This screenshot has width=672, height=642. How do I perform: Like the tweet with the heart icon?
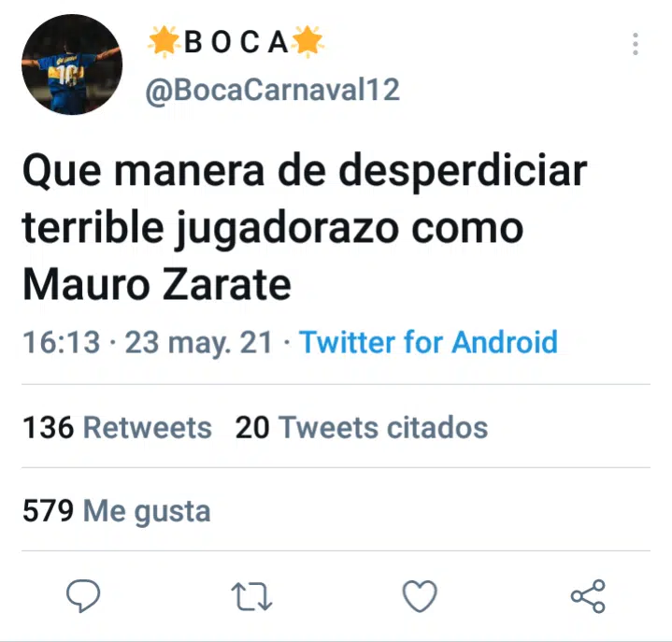420,595
